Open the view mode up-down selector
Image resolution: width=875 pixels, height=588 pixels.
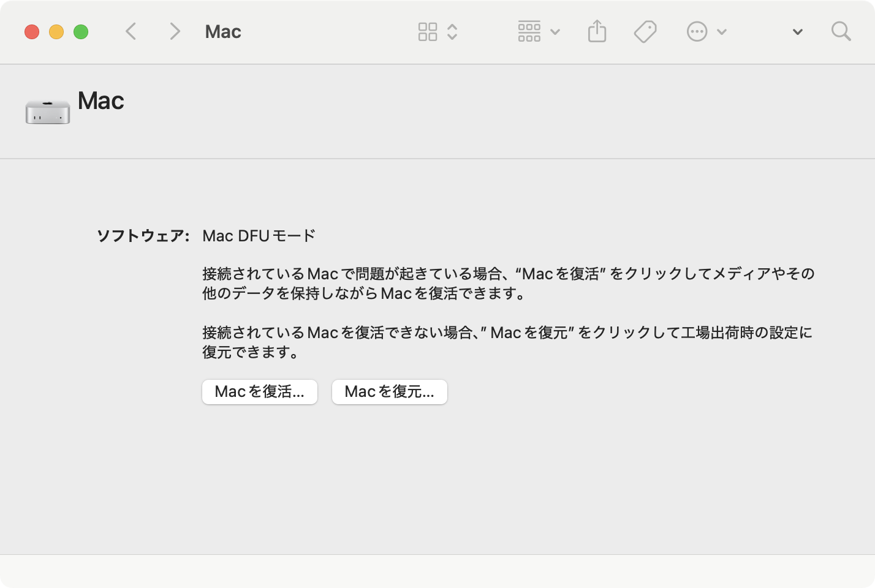click(x=452, y=32)
